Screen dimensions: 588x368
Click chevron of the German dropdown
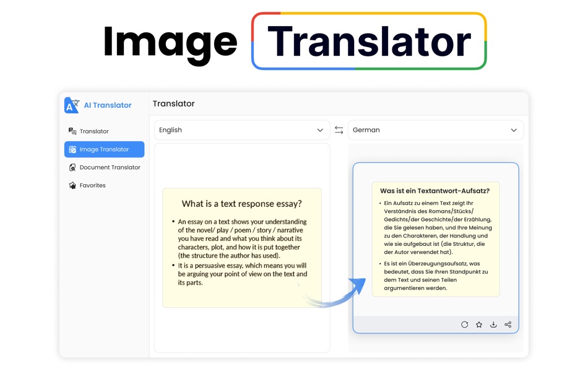514,130
